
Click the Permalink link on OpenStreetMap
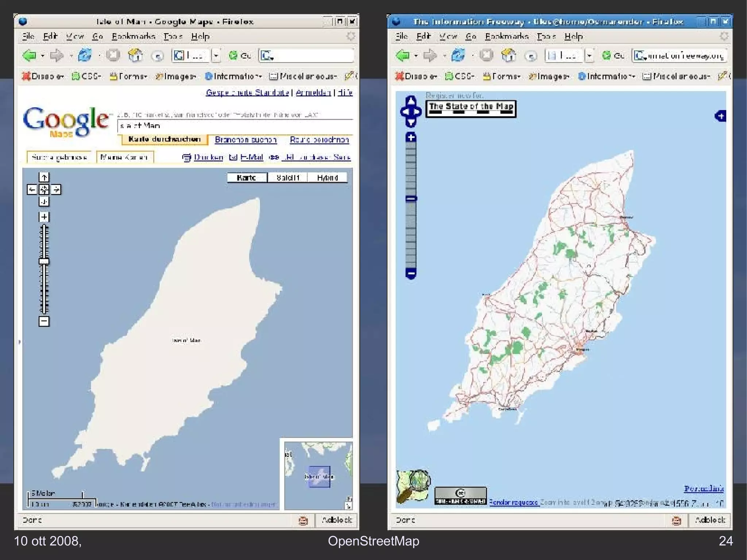tap(704, 488)
